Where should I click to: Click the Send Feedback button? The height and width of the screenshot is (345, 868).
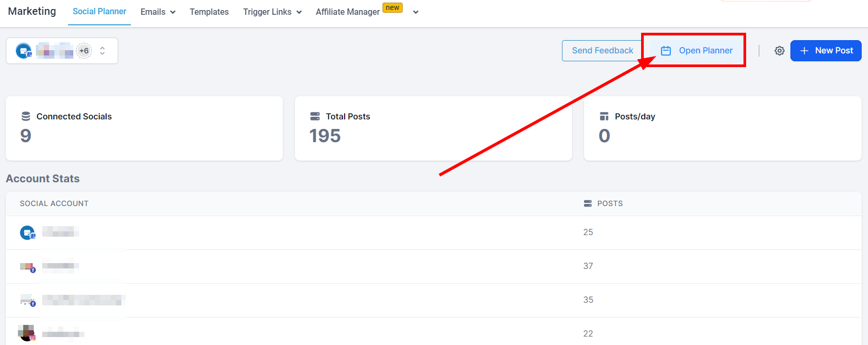pyautogui.click(x=602, y=51)
